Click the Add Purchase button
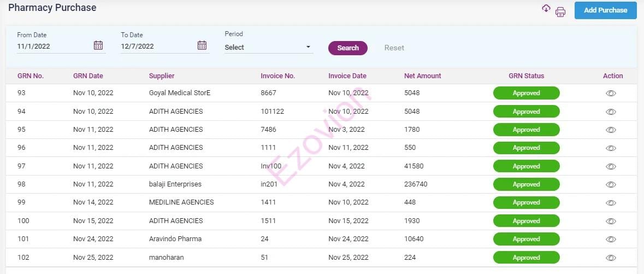 click(605, 10)
